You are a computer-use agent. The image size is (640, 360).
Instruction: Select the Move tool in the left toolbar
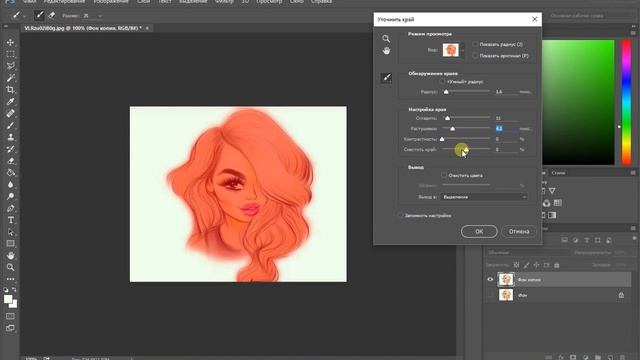click(11, 42)
